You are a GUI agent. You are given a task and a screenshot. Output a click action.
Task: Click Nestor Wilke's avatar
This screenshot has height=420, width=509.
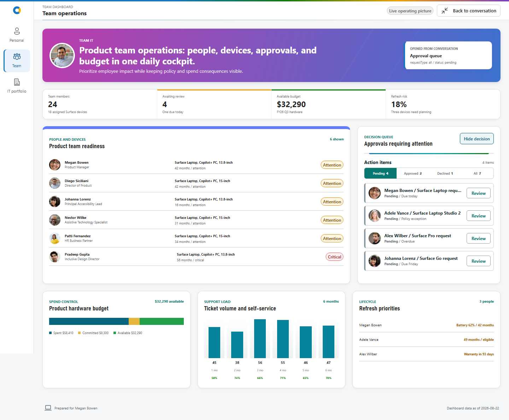click(x=55, y=220)
